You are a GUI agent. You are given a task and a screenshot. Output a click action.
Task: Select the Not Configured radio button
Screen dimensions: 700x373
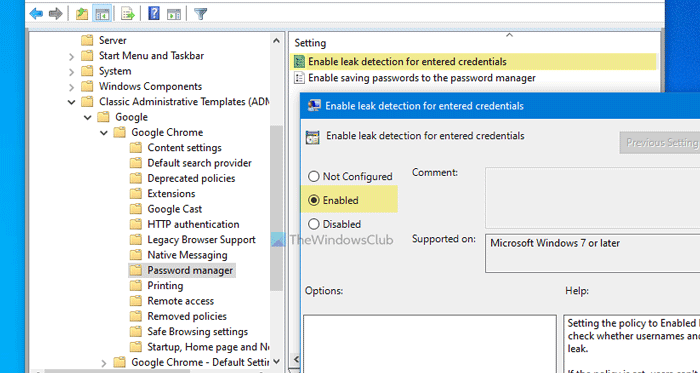click(314, 177)
